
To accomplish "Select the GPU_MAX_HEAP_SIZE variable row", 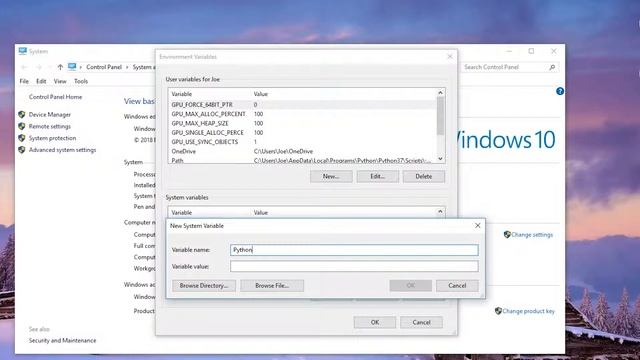I will [302, 123].
